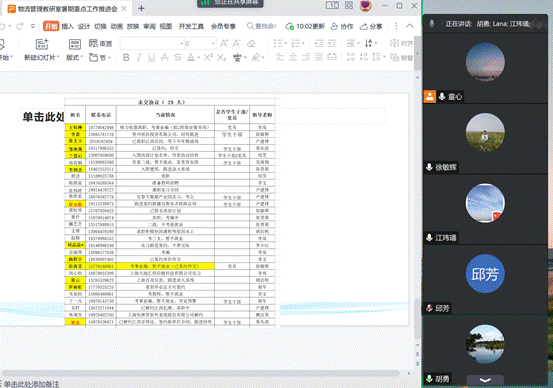Toggle bold formatting in the ribbon

(x=126, y=57)
